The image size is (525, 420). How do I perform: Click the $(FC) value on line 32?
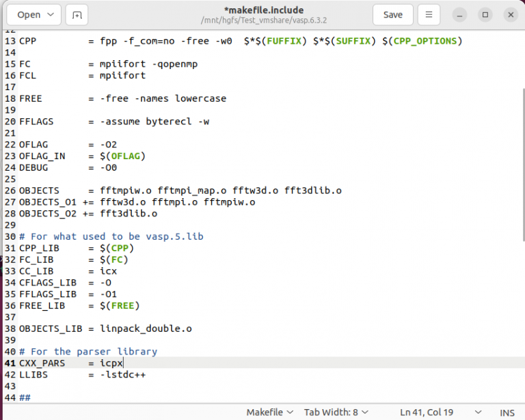[114, 260]
